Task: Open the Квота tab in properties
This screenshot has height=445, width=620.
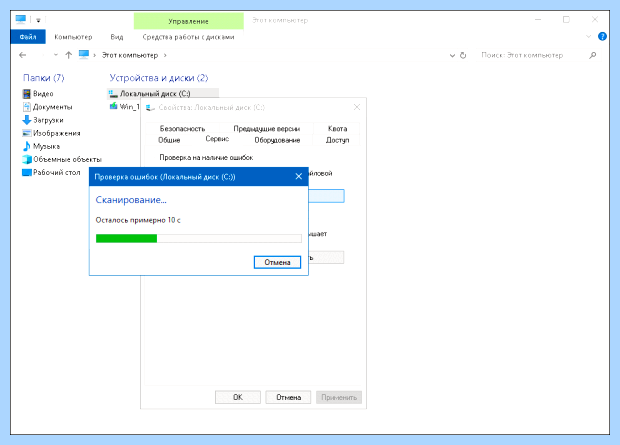Action: (x=337, y=129)
